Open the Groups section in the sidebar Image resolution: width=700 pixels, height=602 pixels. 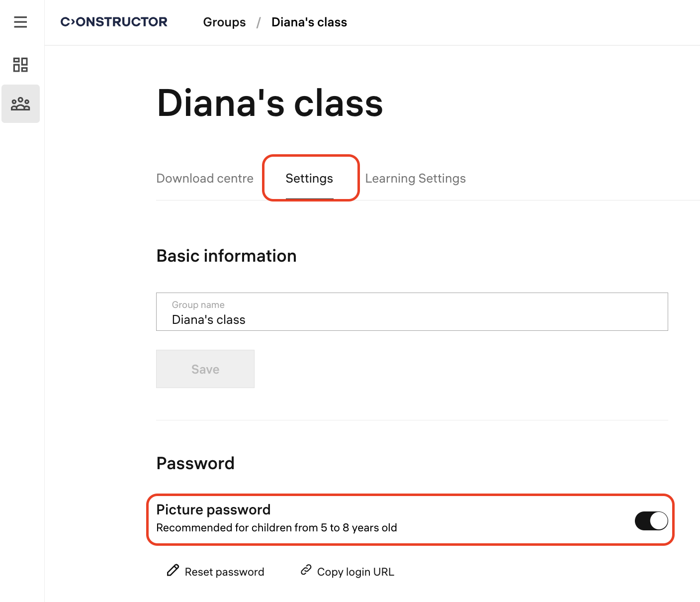(x=20, y=104)
